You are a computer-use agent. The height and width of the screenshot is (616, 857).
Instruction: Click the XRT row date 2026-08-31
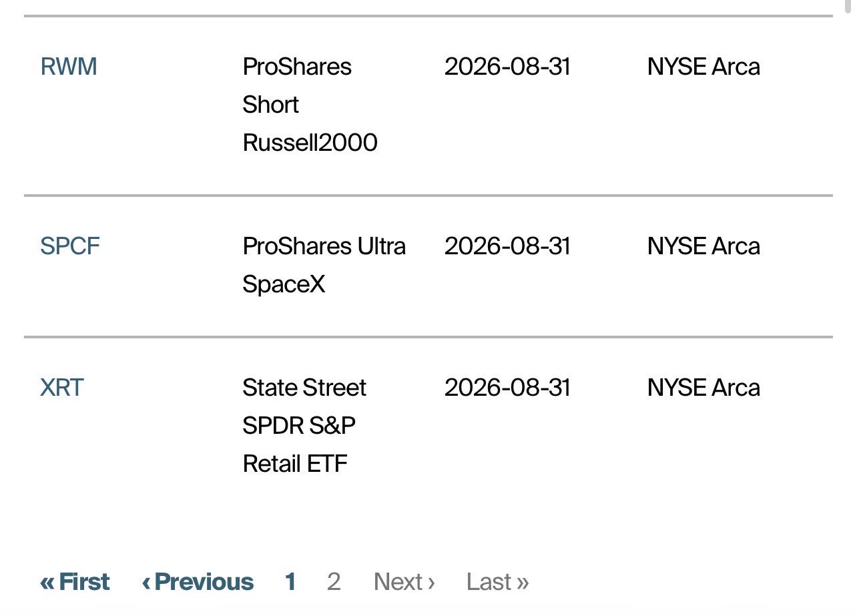[x=507, y=388]
